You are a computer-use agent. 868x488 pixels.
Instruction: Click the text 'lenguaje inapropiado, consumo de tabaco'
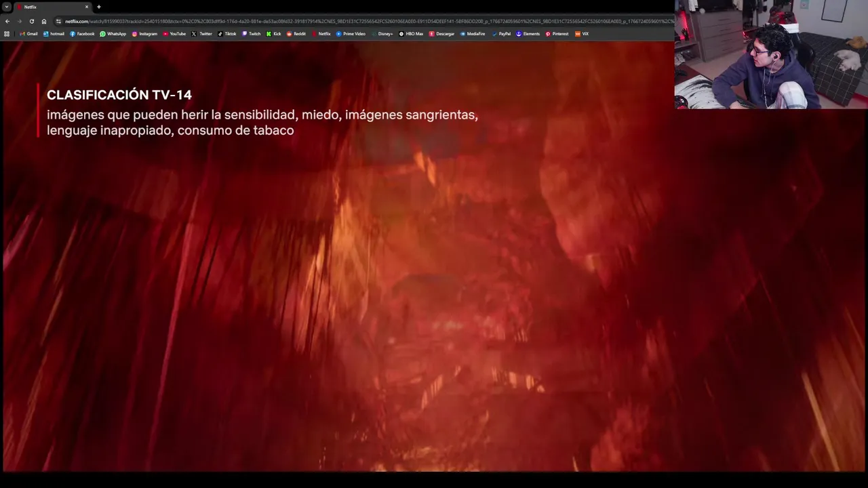click(x=170, y=130)
